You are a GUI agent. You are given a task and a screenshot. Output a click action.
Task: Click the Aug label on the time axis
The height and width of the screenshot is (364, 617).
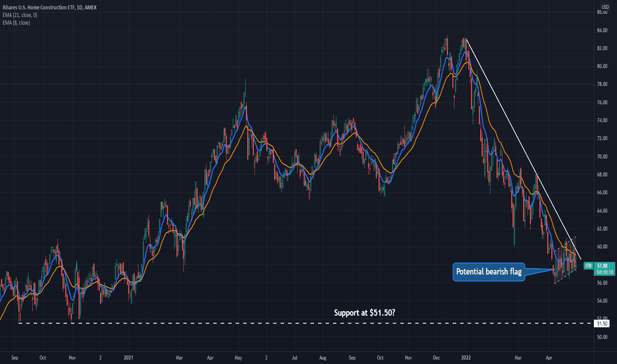[322, 357]
